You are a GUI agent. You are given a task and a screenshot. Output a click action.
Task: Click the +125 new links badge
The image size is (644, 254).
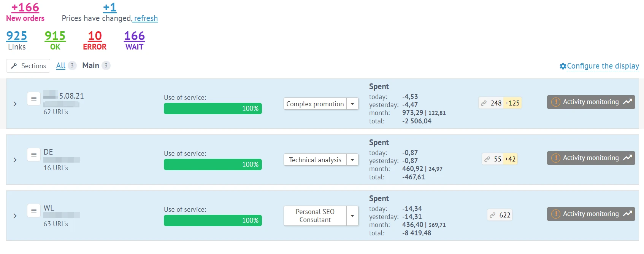(512, 103)
